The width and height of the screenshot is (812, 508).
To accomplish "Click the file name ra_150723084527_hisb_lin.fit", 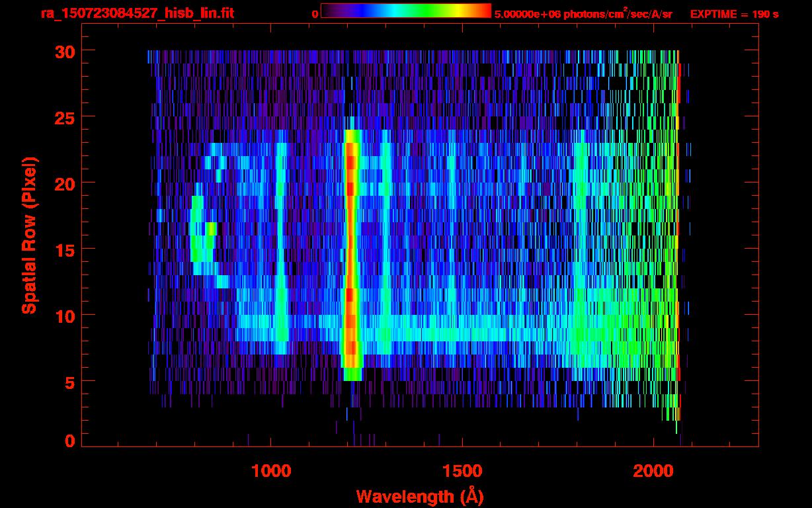I will [x=138, y=13].
